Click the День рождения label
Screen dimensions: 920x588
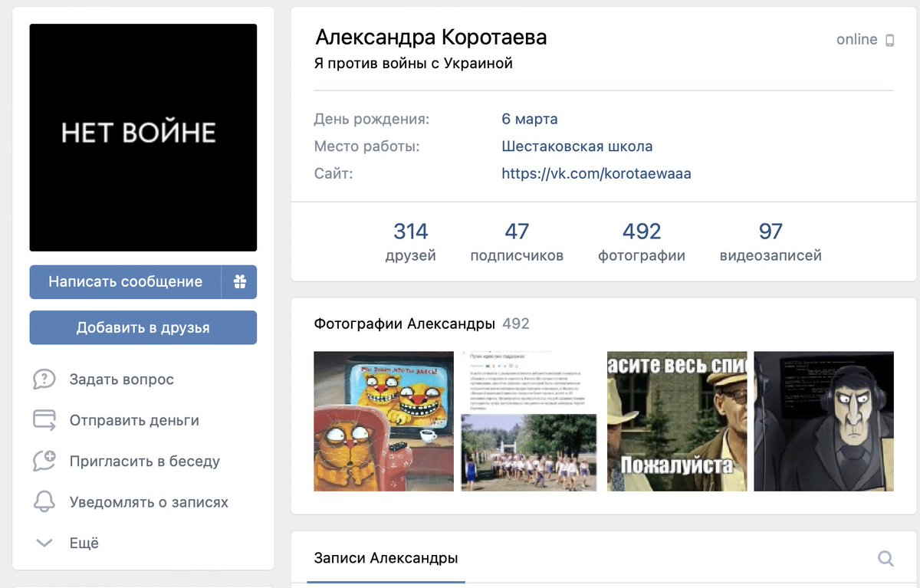click(372, 120)
